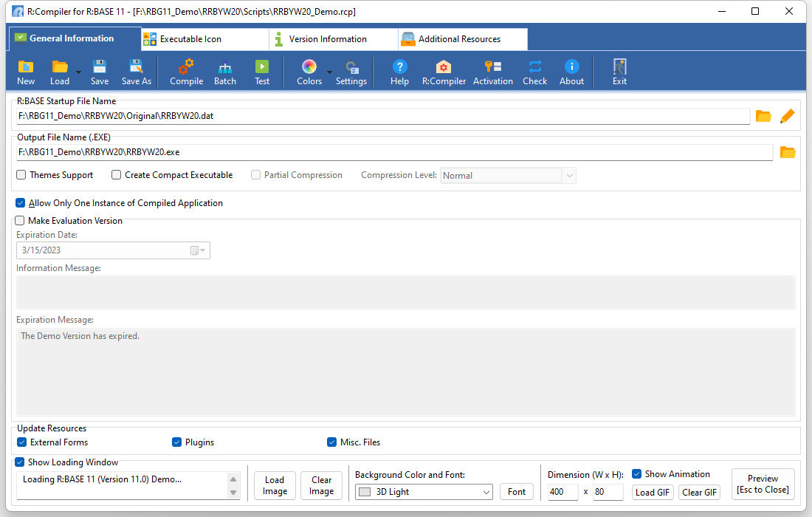Browse for R:BASE startup file folder icon
The image size is (812, 517).
click(763, 116)
